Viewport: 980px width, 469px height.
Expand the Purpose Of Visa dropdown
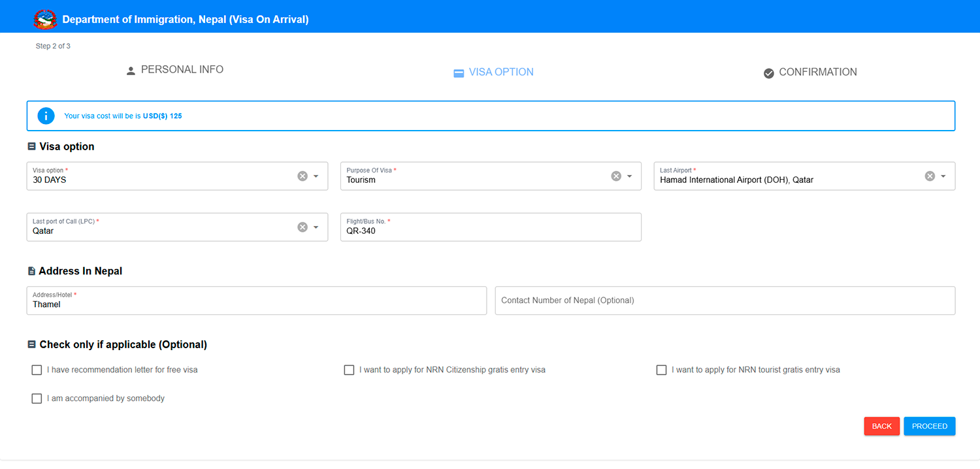(630, 176)
